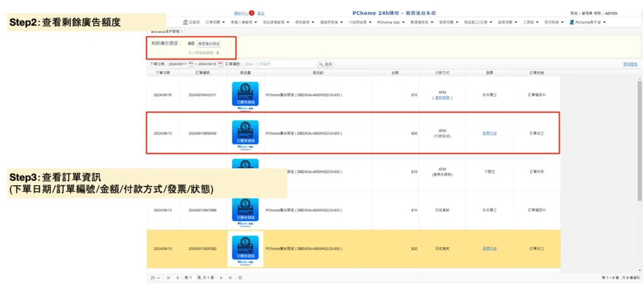Viewport: 644px width, 291px height.
Task: Click the 購買廣告額度 button
Action: (x=209, y=44)
